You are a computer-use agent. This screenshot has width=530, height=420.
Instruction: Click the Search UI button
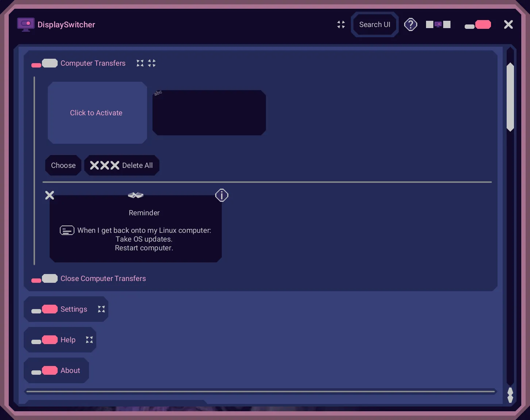coord(375,24)
